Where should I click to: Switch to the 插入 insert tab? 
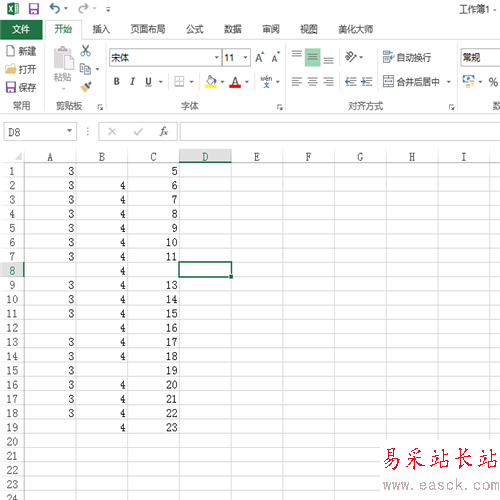point(101,29)
